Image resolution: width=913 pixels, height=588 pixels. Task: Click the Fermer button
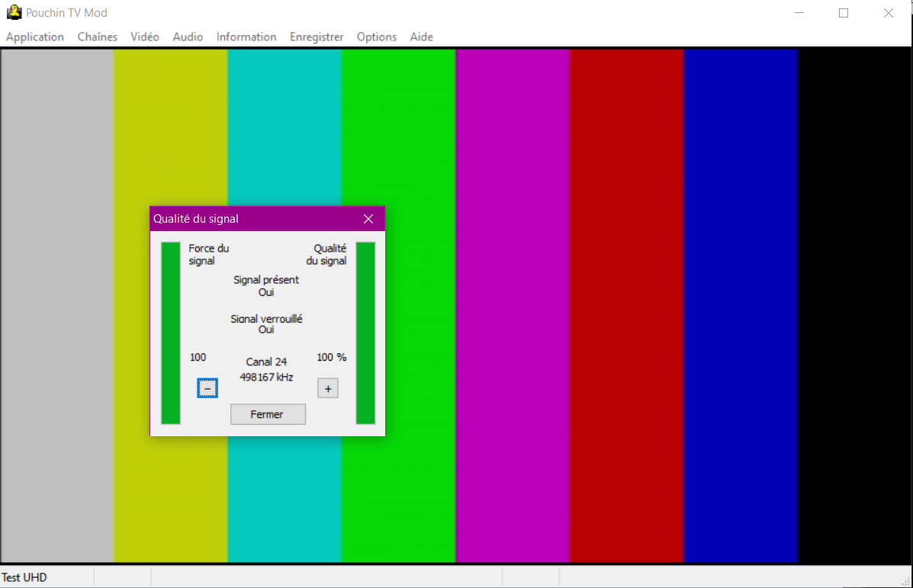[268, 415]
